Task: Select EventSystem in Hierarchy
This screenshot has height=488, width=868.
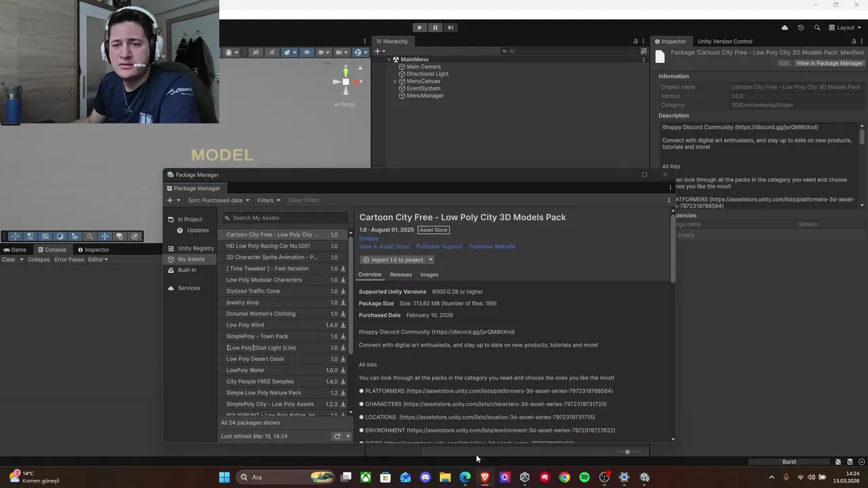Action: (x=423, y=88)
